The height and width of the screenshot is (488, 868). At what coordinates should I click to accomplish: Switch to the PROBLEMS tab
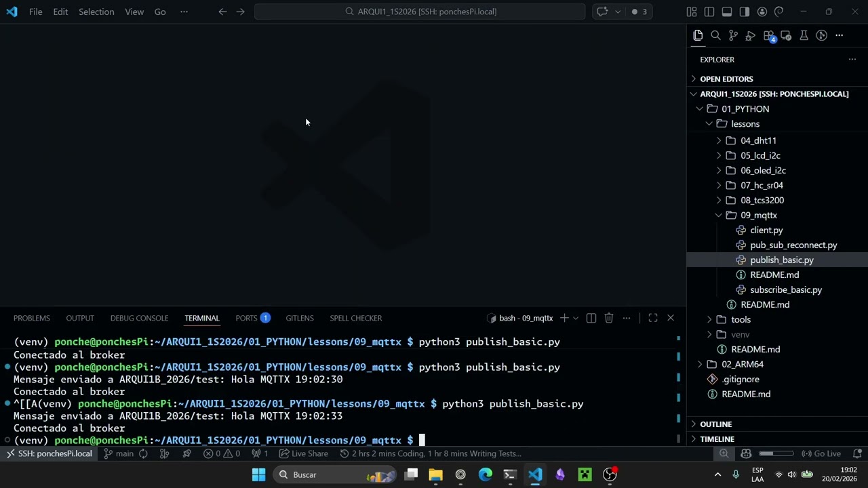point(32,318)
